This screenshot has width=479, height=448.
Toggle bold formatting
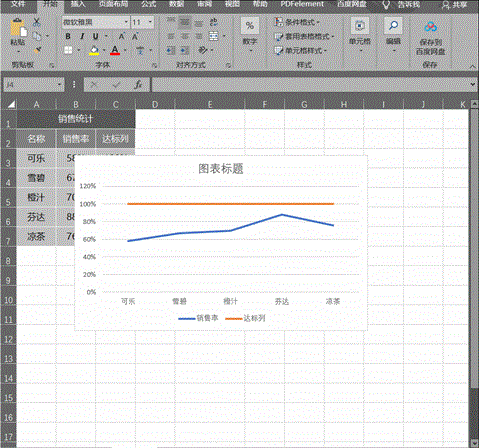pyautogui.click(x=68, y=36)
